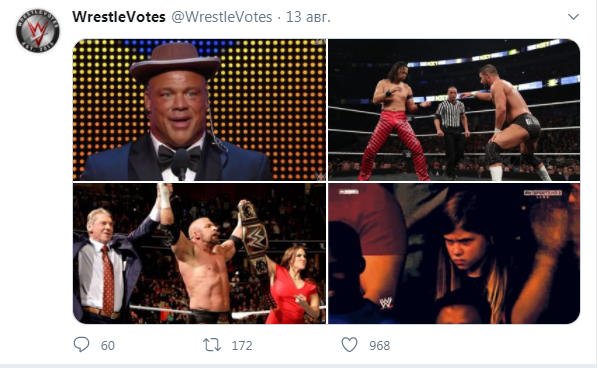598x368 pixels.
Task: Click the wrestler in red striped pants
Action: (394, 121)
